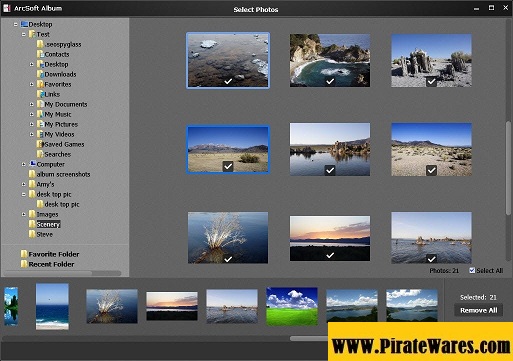Click the photo grid vertical scrollbar
The image size is (513, 361).
tap(508, 168)
